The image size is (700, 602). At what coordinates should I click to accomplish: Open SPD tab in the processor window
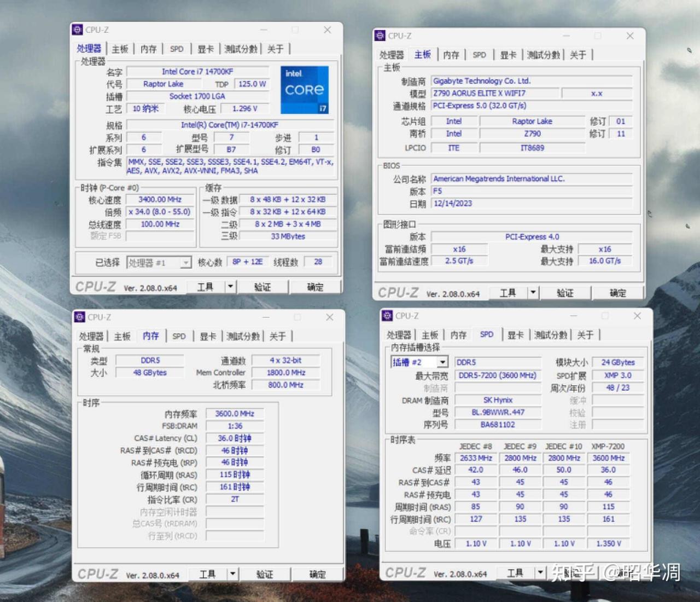[177, 49]
